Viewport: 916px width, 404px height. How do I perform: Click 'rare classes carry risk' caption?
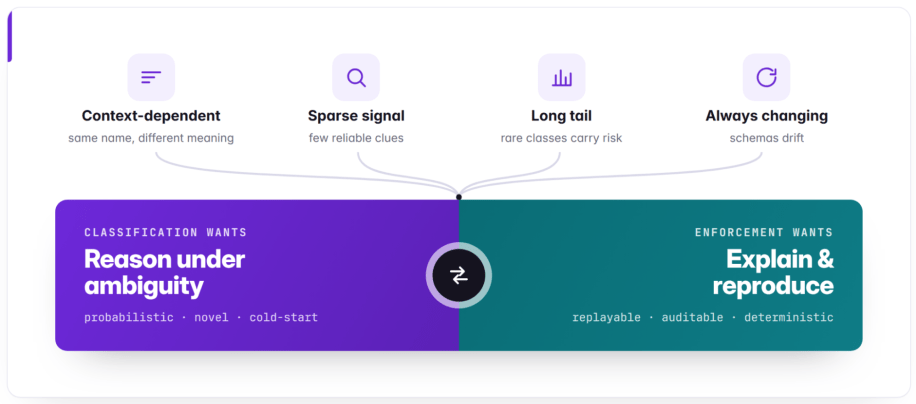tap(561, 138)
